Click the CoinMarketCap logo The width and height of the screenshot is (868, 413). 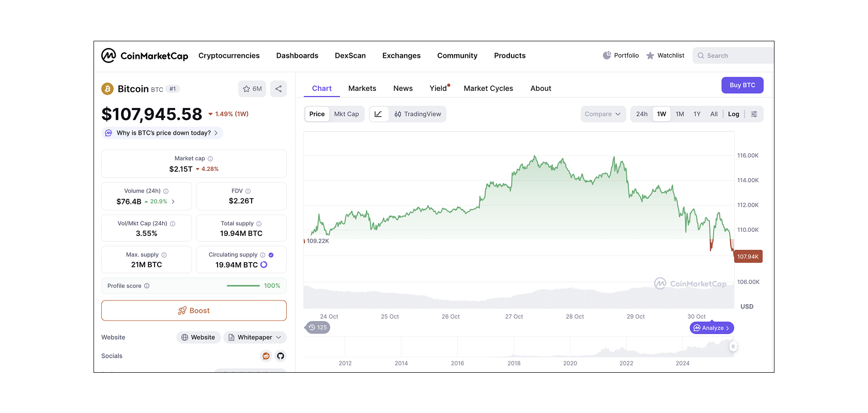tap(145, 55)
